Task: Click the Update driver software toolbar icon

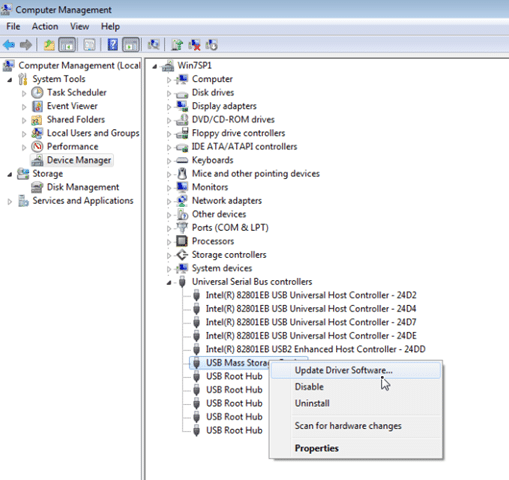Action: pos(177,45)
